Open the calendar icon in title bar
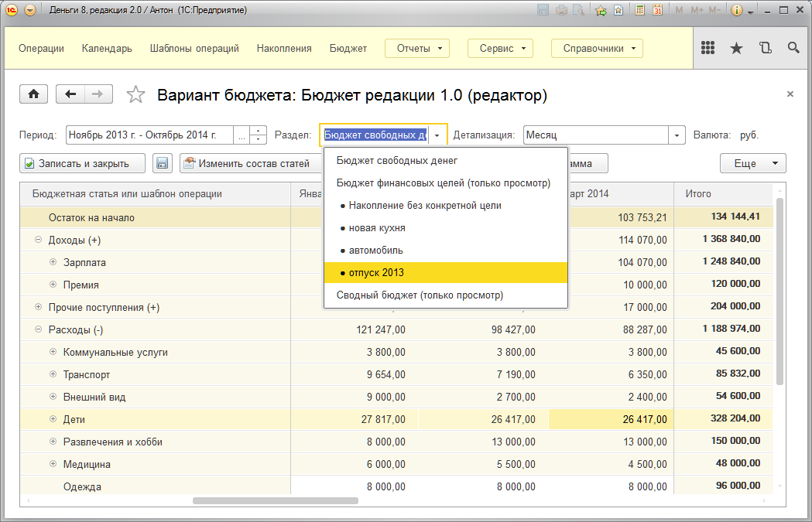Viewport: 812px width, 522px height. (x=657, y=10)
